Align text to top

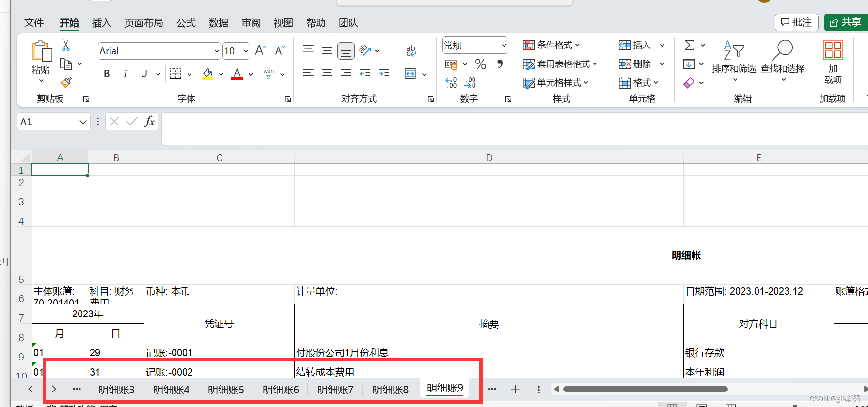coord(308,50)
